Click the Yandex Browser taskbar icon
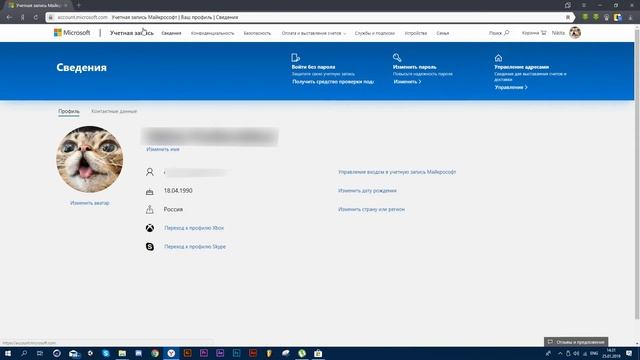This screenshot has width=640, height=360. click(x=171, y=353)
